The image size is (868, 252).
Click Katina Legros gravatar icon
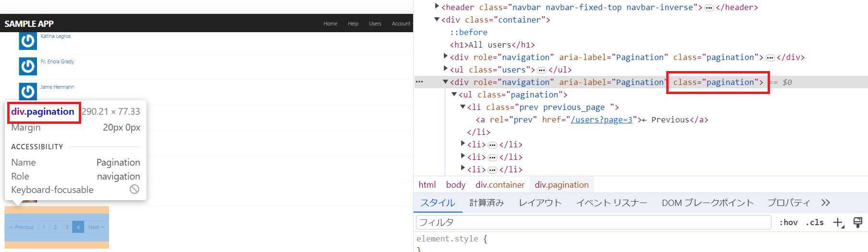pos(28,41)
